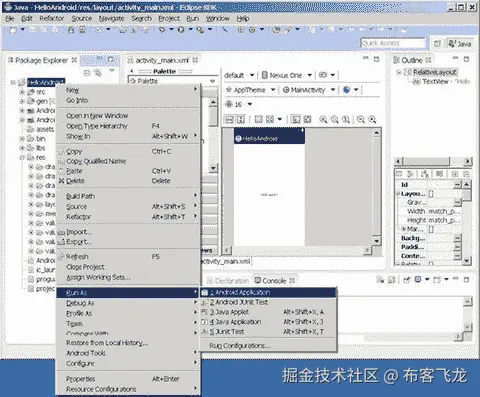Select Run Configurations... in submenu
480x397 pixels.
(x=268, y=346)
